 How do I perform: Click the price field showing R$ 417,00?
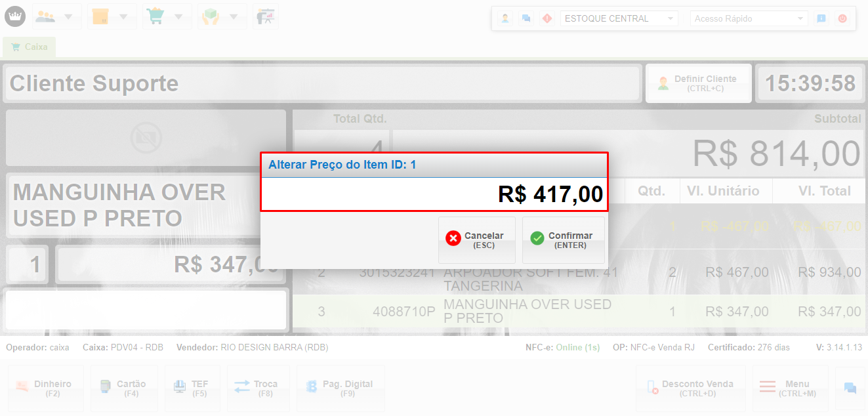pyautogui.click(x=434, y=194)
